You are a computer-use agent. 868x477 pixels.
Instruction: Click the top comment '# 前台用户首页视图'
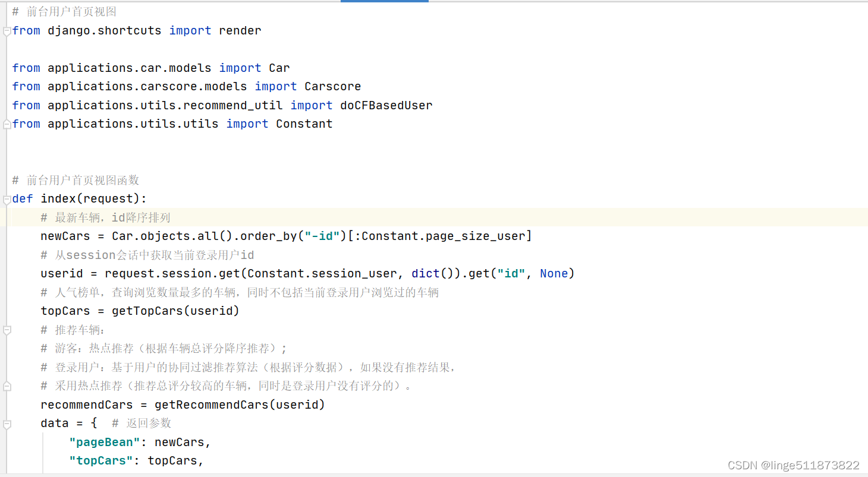64,11
